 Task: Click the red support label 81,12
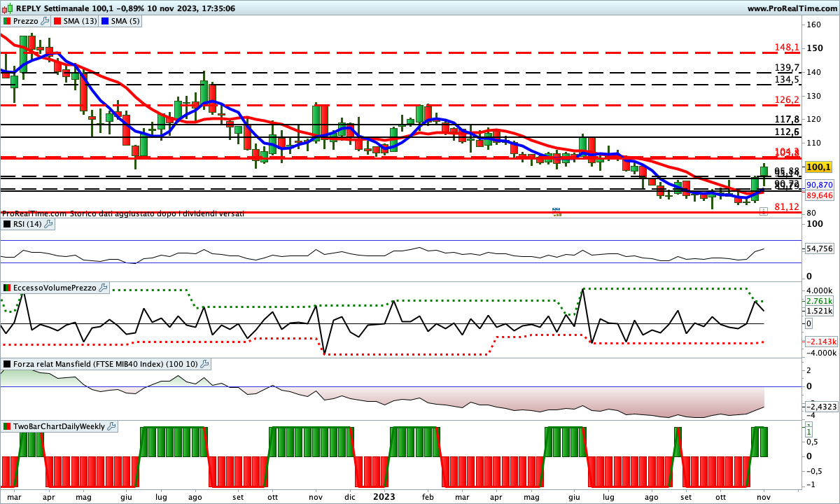[x=787, y=206]
